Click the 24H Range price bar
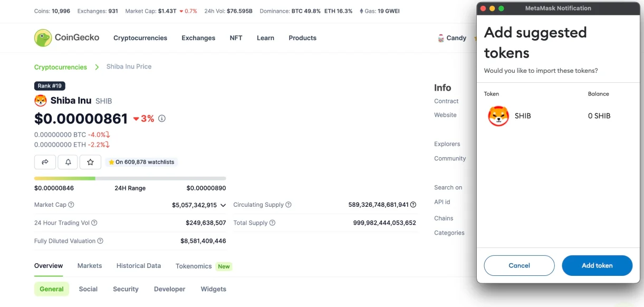This screenshot has height=307, width=644. coord(130,178)
